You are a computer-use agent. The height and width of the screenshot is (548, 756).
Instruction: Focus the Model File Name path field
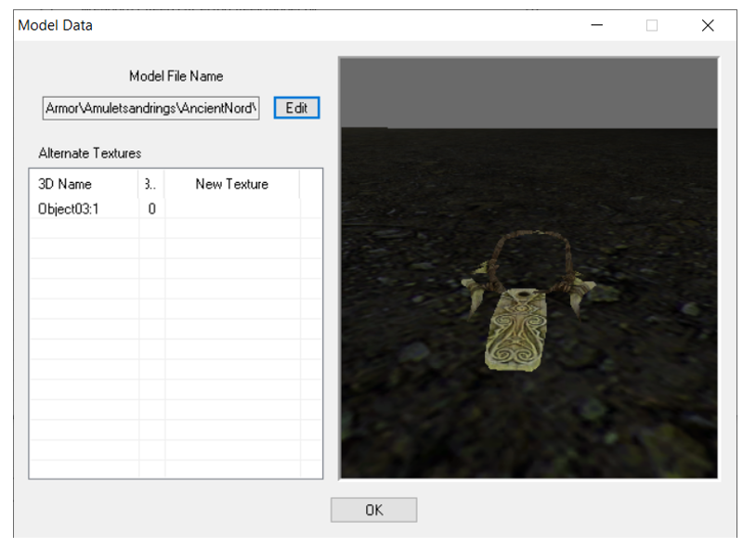tap(150, 108)
